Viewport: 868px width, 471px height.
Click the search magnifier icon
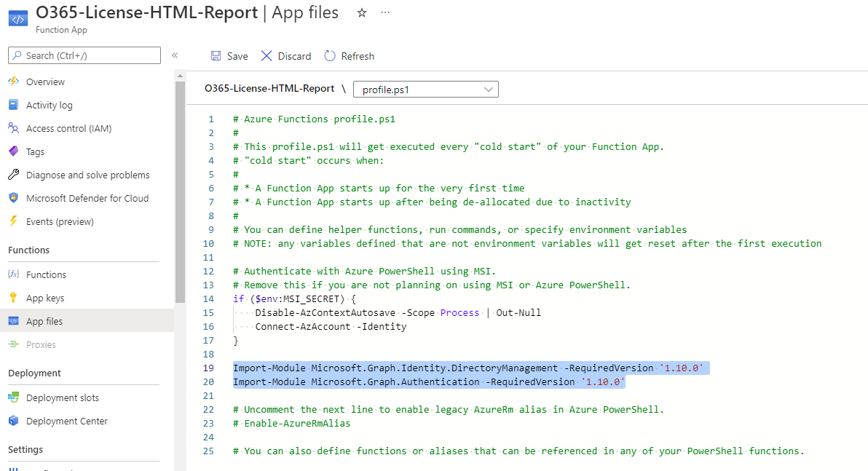coord(17,55)
